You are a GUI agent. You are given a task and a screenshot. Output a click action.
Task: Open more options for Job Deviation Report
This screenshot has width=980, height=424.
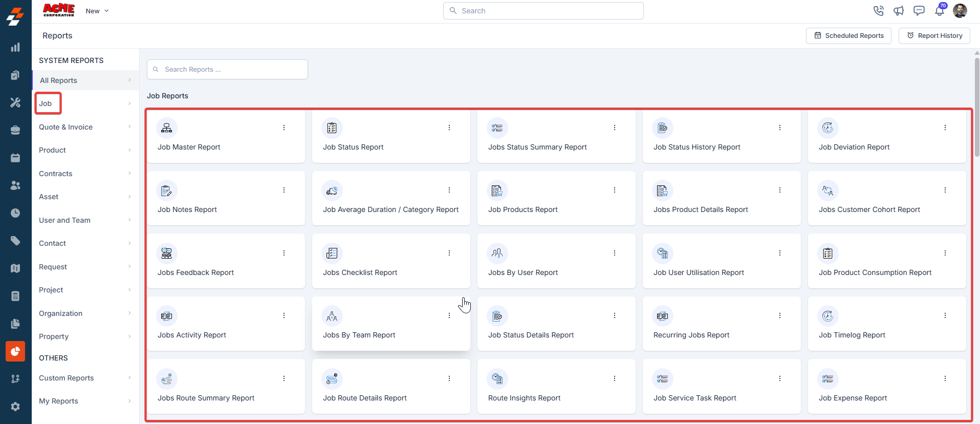945,128
